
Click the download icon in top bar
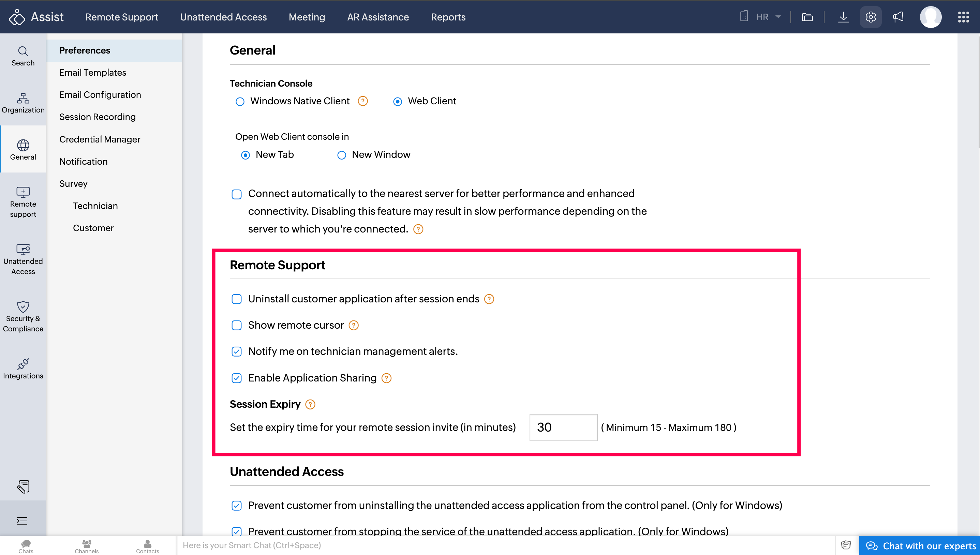pos(843,17)
